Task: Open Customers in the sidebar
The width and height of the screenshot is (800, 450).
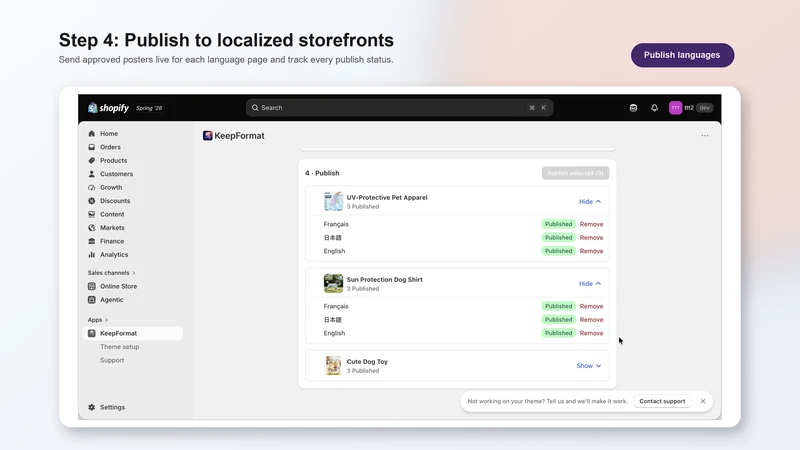Action: point(116,174)
